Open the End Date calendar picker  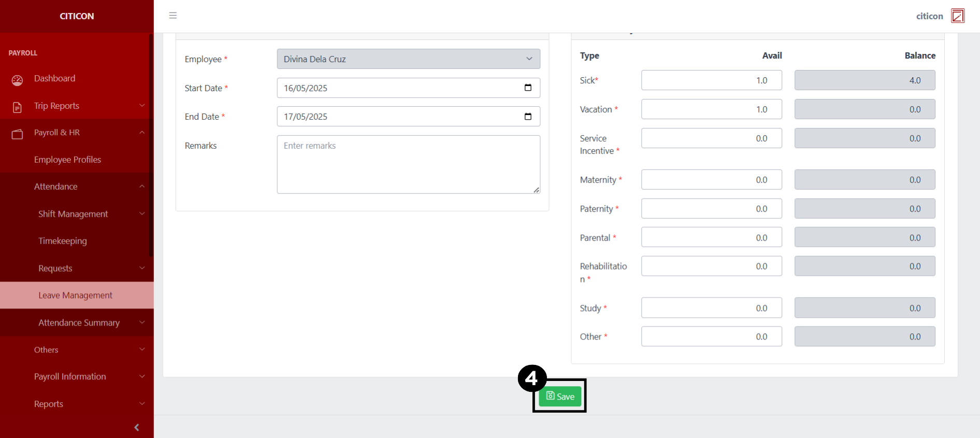(528, 117)
